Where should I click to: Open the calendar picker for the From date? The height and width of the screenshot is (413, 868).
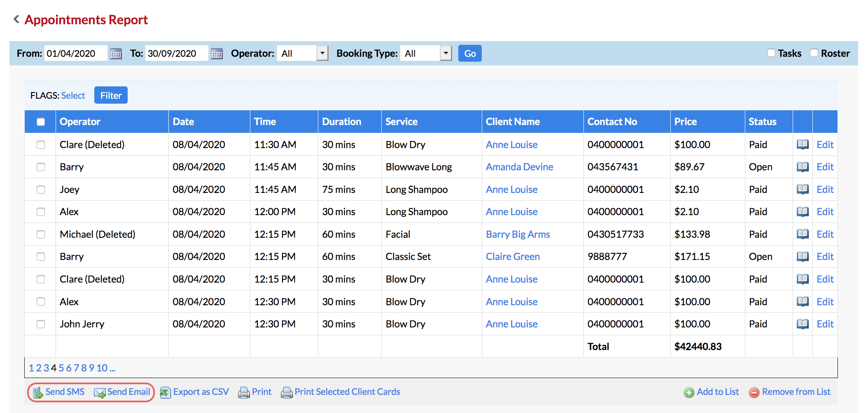(x=116, y=53)
